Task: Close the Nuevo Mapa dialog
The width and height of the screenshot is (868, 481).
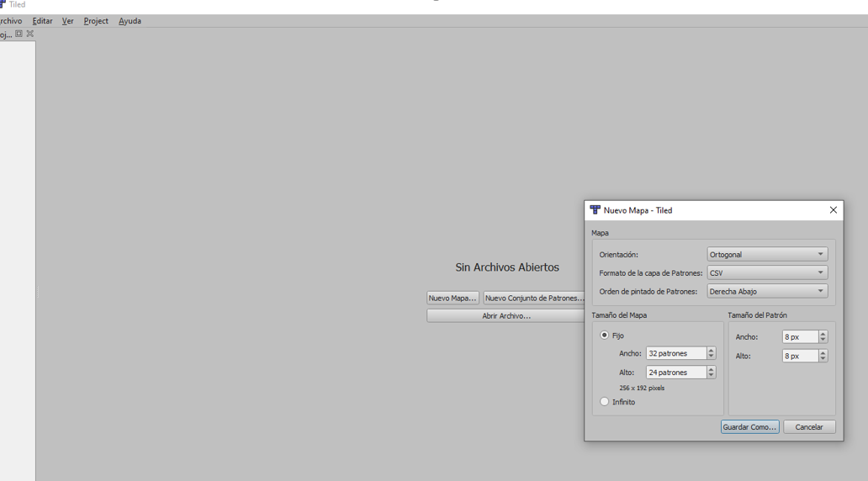Action: coord(833,210)
